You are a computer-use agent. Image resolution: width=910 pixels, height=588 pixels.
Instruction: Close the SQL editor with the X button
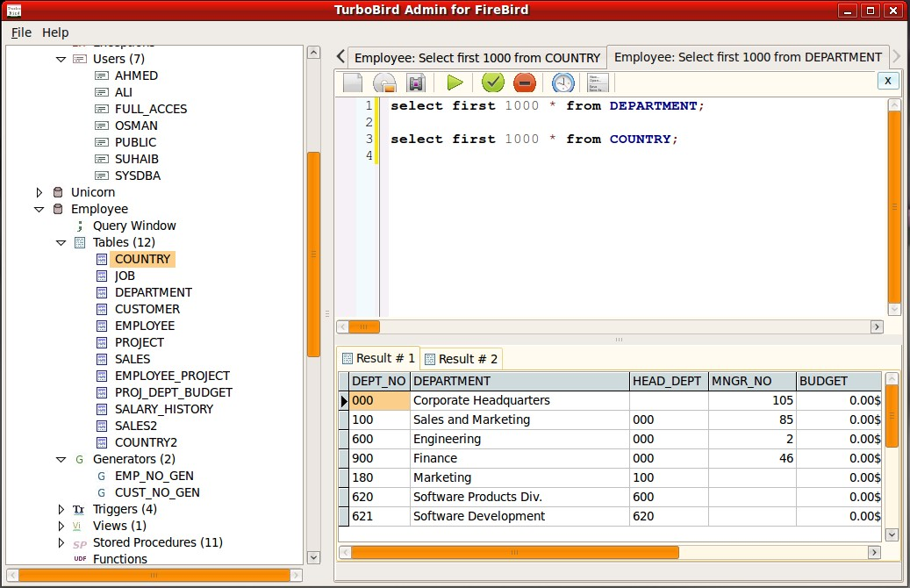click(887, 80)
